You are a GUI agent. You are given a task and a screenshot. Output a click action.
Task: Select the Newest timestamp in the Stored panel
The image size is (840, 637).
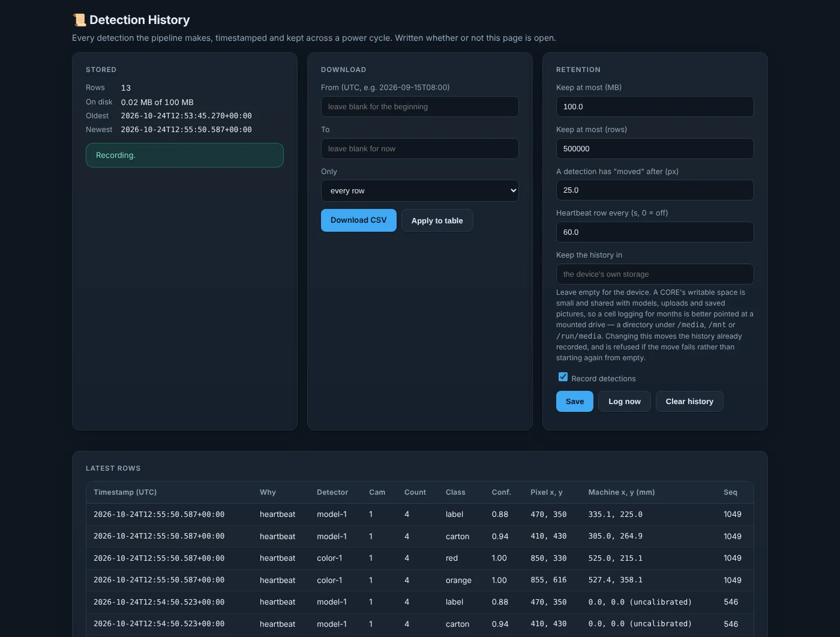(187, 130)
